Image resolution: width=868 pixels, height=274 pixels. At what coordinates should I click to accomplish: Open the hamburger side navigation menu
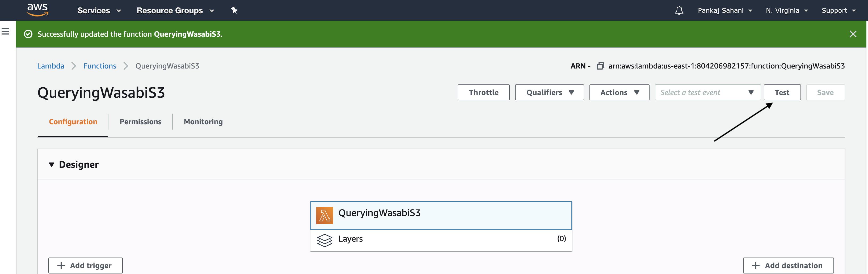(x=5, y=31)
